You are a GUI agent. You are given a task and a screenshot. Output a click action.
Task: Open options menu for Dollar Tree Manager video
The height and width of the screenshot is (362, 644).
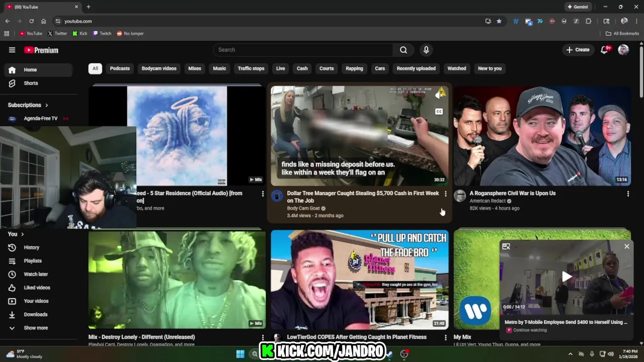click(445, 194)
